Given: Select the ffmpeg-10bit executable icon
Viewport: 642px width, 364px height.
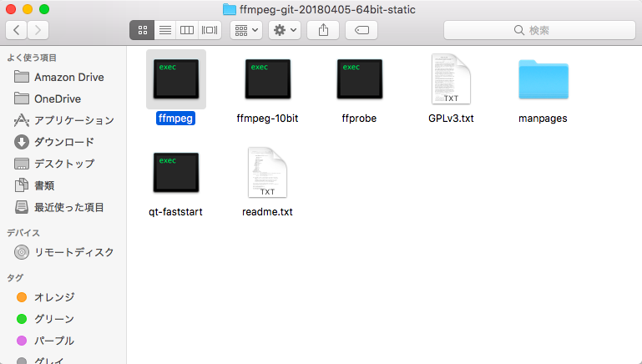Looking at the screenshot, I should coord(268,79).
